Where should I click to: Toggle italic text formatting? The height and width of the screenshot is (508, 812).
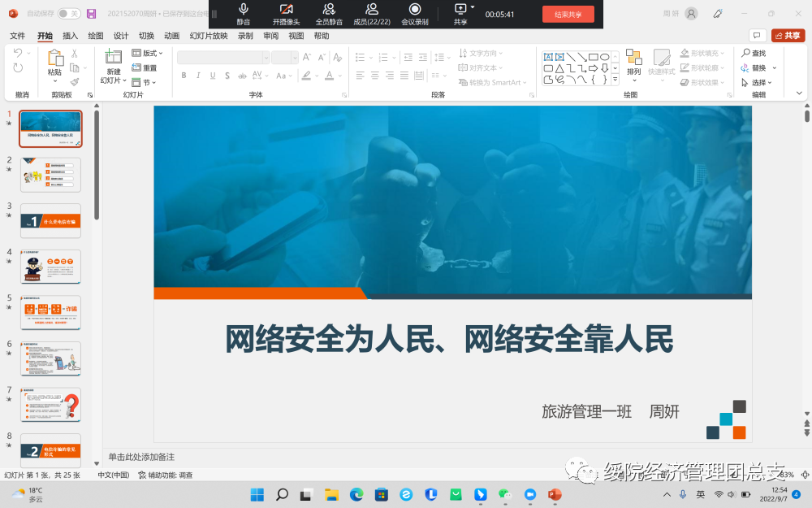(x=198, y=76)
